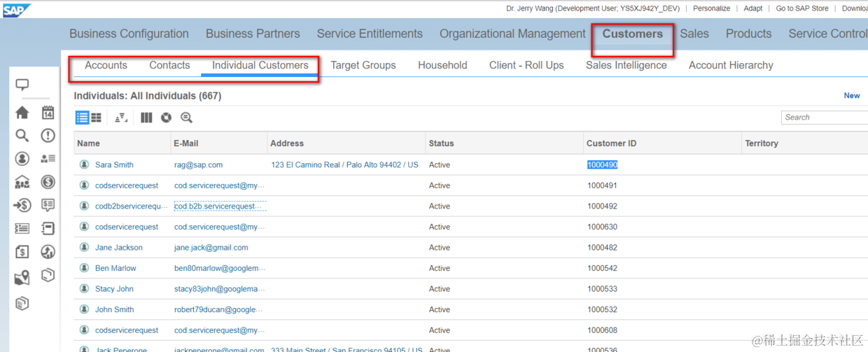Click the Adapt link in header
The height and width of the screenshot is (352, 868).
[753, 8]
